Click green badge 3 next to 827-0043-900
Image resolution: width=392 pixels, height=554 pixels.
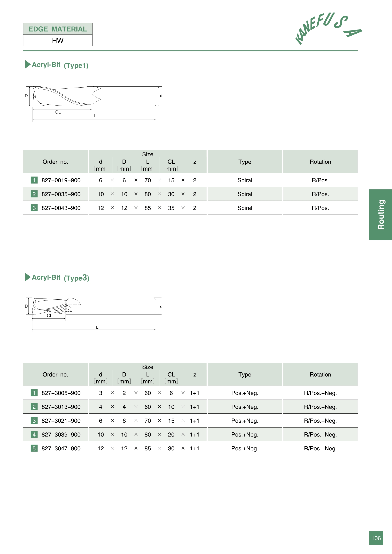(x=34, y=208)
